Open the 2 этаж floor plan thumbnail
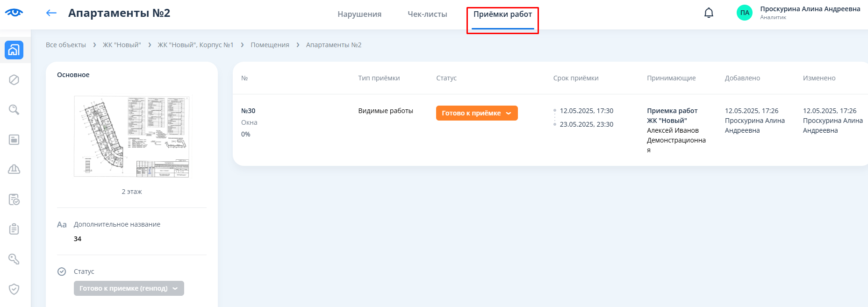 point(132,136)
